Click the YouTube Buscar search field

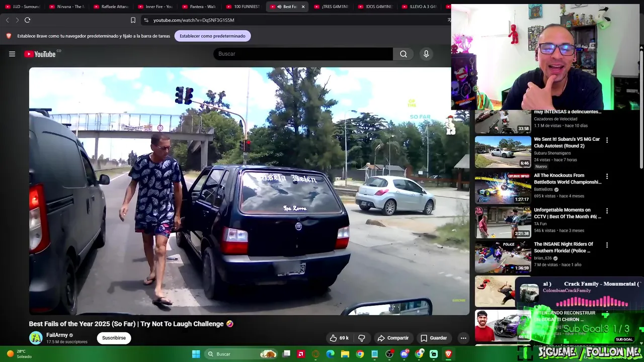(303, 54)
